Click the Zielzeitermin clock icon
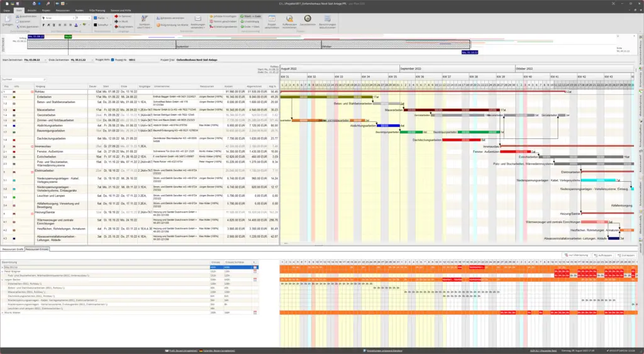The width and height of the screenshot is (644, 354). (x=307, y=18)
